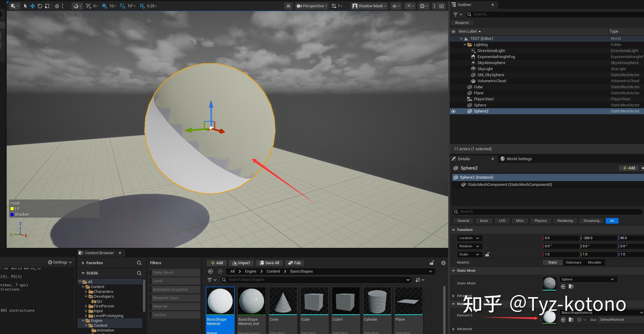The image size is (644, 334).
Task: Switch to the Physics category in Details
Action: pos(540,221)
